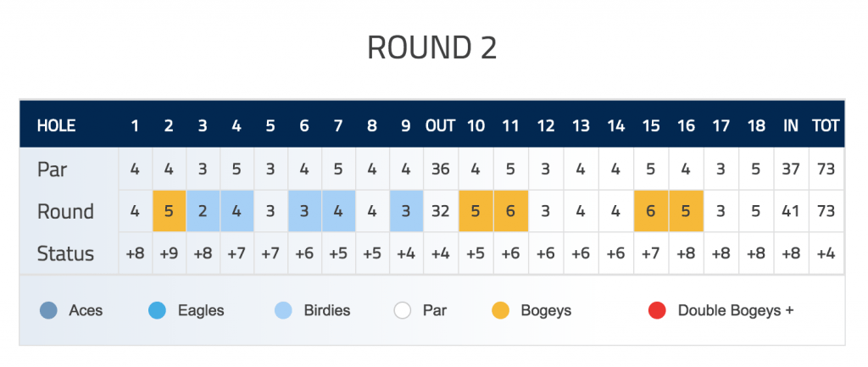868x367 pixels.
Task: Select the bogey cell for hole 16
Action: 686,211
